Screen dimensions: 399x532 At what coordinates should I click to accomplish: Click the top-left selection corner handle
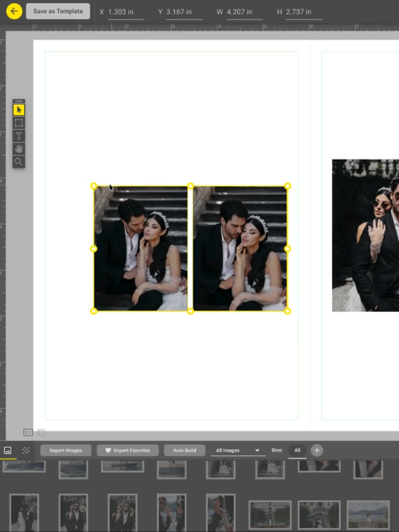94,186
